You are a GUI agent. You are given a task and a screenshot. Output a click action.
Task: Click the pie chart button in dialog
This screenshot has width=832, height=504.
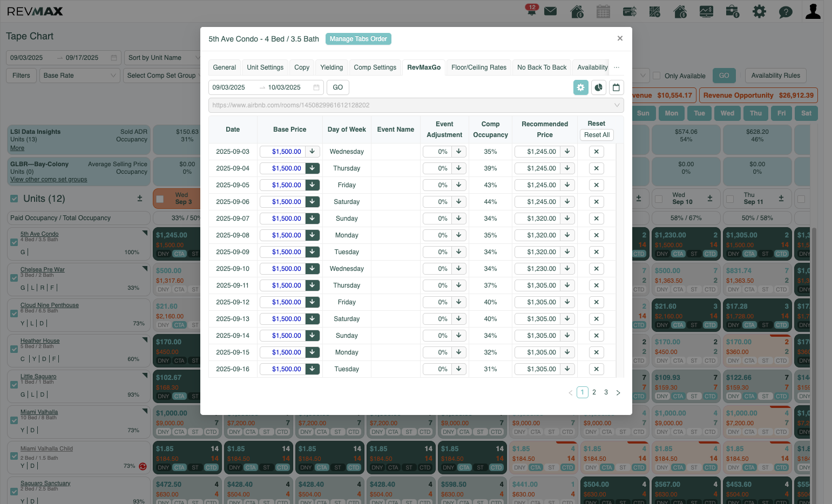click(x=599, y=87)
